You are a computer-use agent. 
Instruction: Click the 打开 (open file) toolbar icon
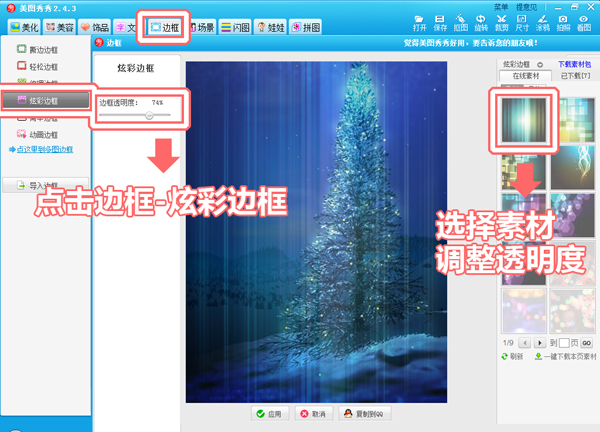pos(419,23)
